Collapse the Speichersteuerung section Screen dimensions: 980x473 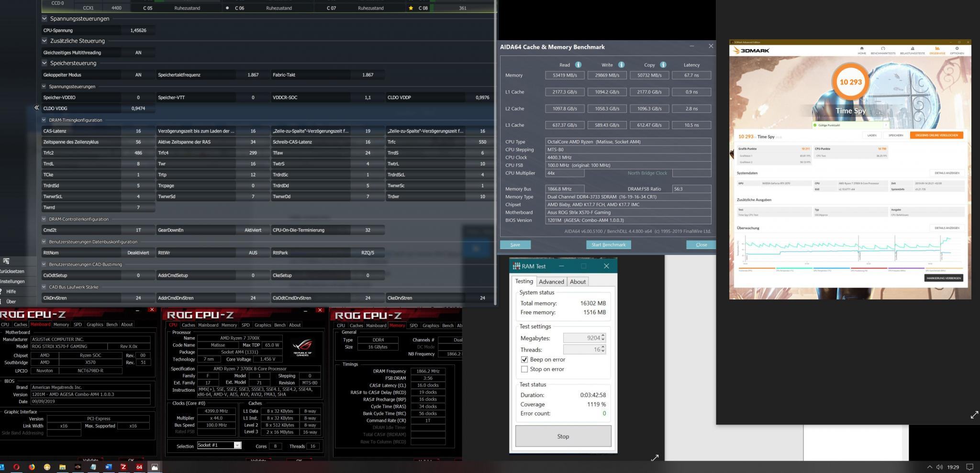click(45, 63)
